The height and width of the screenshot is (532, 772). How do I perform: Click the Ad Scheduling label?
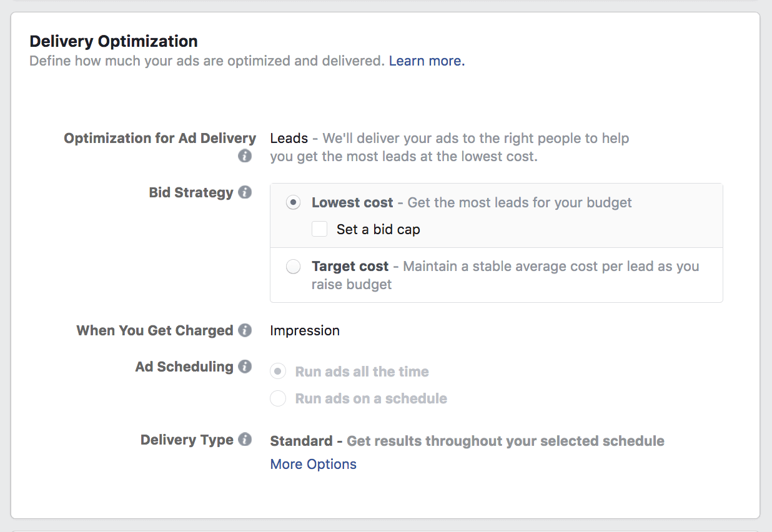point(184,367)
